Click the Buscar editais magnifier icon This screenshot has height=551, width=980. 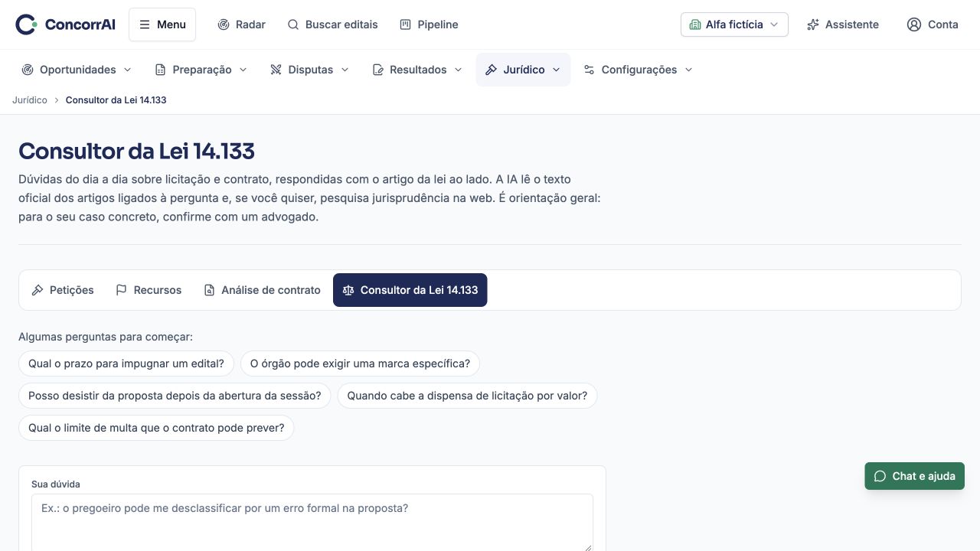293,24
